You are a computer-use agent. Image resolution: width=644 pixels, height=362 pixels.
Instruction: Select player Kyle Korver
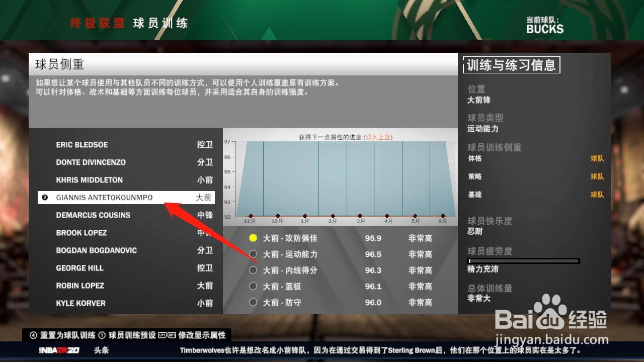pos(126,303)
